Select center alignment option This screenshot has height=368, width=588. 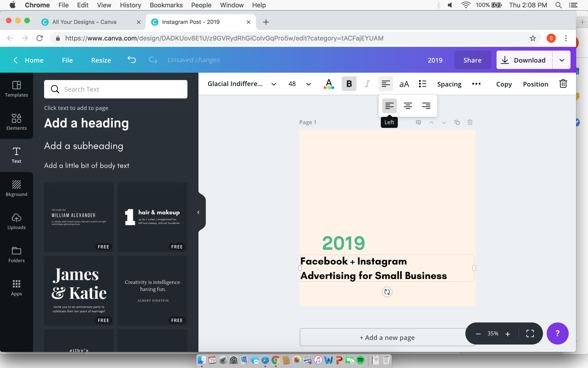(x=408, y=106)
